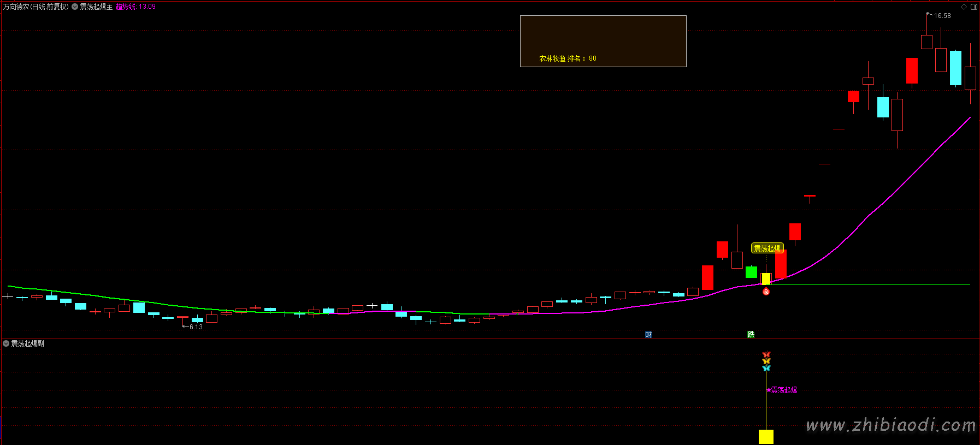
Task: Click the 财 marker on the time axis
Action: [648, 334]
